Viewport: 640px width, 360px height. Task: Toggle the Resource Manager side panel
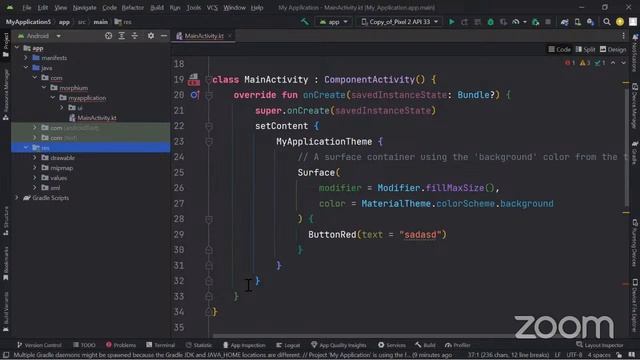pos(6,95)
